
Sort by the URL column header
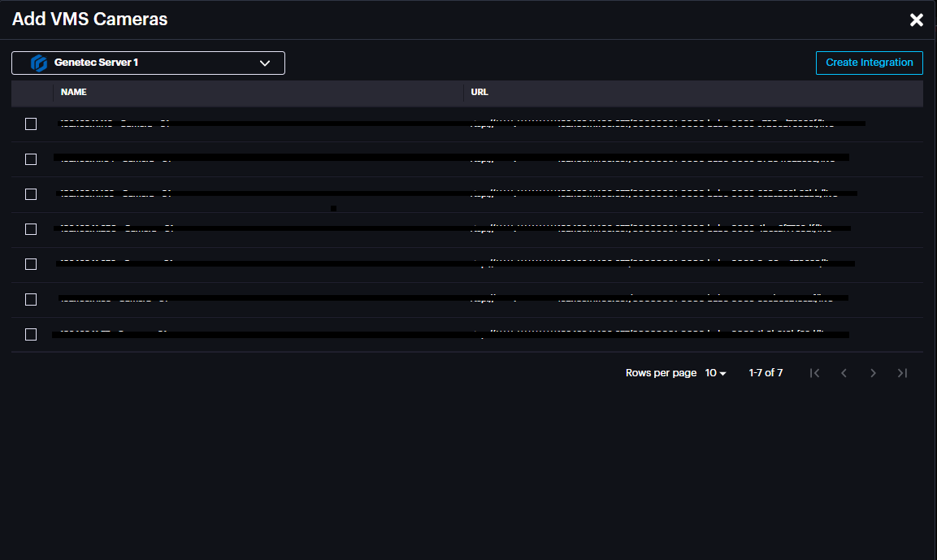click(479, 93)
